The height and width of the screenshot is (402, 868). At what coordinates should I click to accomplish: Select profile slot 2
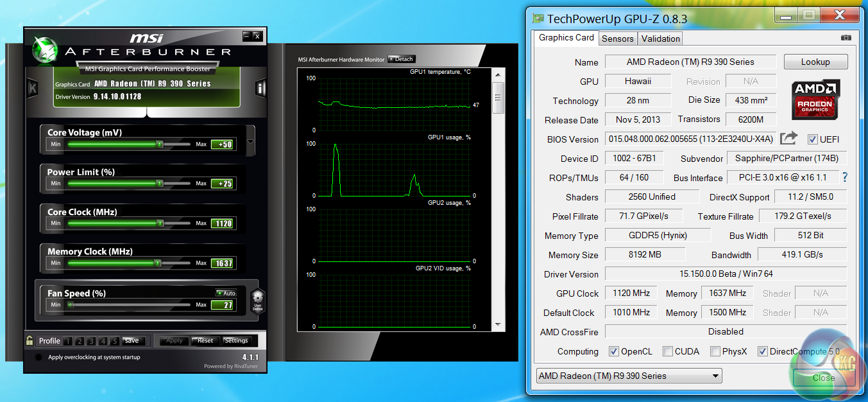tap(80, 341)
